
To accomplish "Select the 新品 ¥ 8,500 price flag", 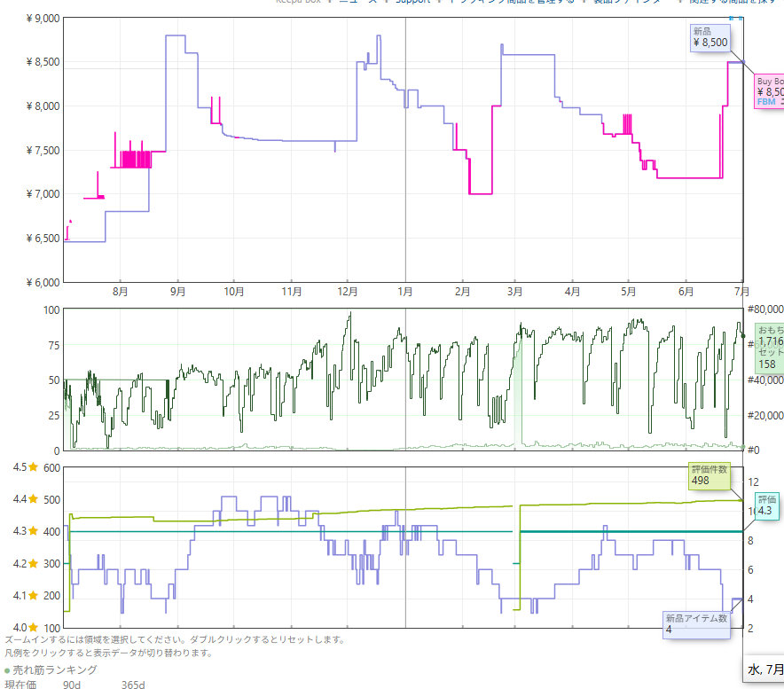I will coord(710,37).
